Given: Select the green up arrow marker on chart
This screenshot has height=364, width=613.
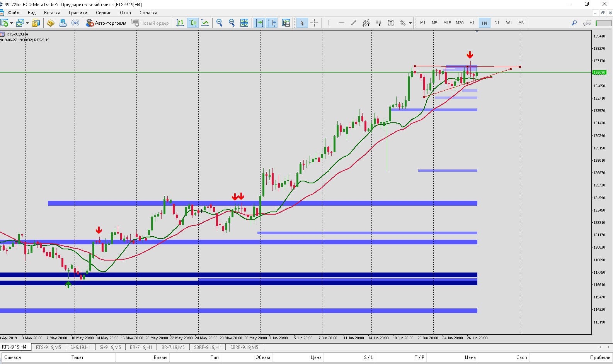Looking at the screenshot, I should click(68, 285).
